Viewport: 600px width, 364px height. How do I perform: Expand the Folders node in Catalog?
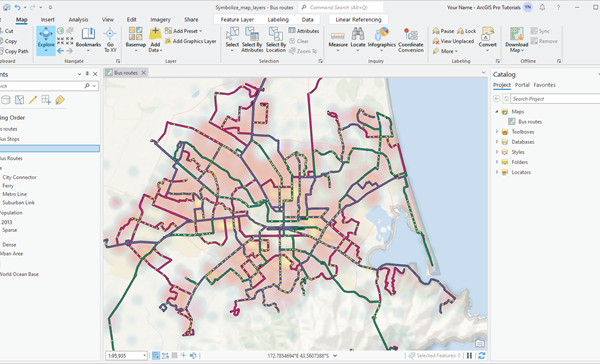(497, 162)
